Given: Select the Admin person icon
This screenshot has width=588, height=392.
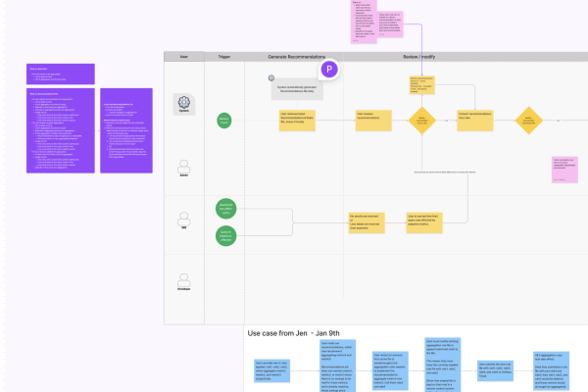Looking at the screenshot, I should point(182,167).
